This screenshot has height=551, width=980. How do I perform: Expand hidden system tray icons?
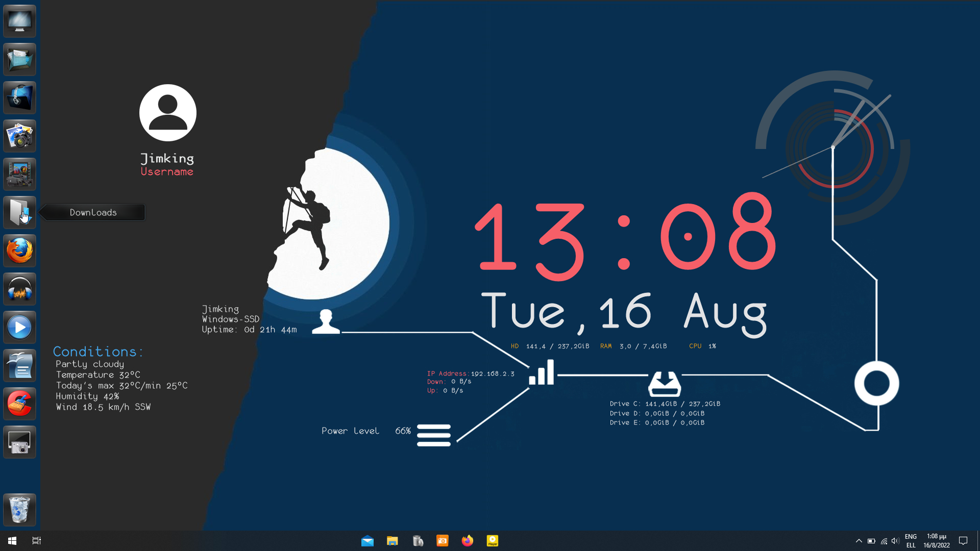(859, 541)
